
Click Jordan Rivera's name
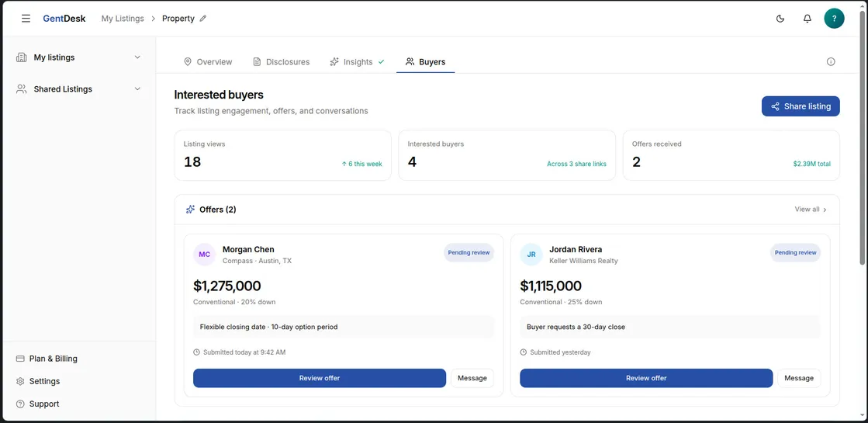(x=576, y=249)
